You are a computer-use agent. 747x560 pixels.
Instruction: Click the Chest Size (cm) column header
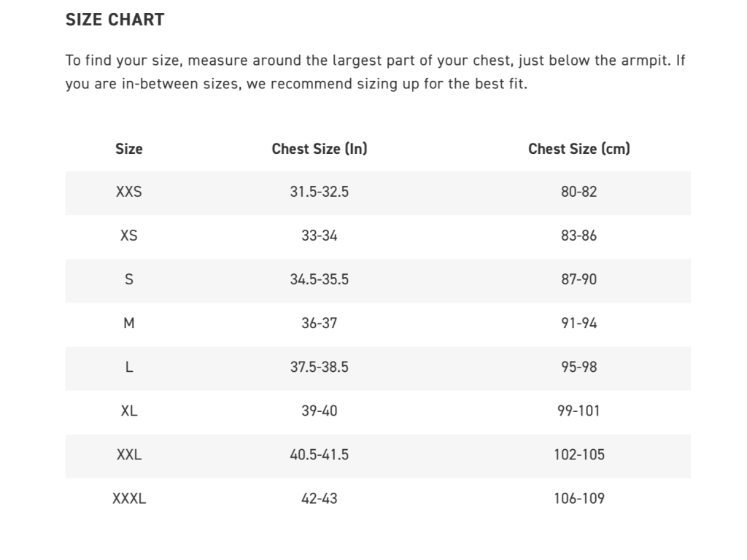[578, 149]
